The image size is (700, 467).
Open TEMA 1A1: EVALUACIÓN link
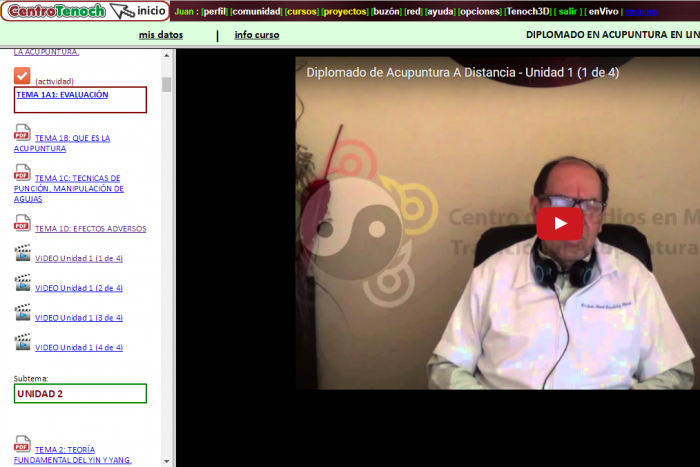click(62, 95)
